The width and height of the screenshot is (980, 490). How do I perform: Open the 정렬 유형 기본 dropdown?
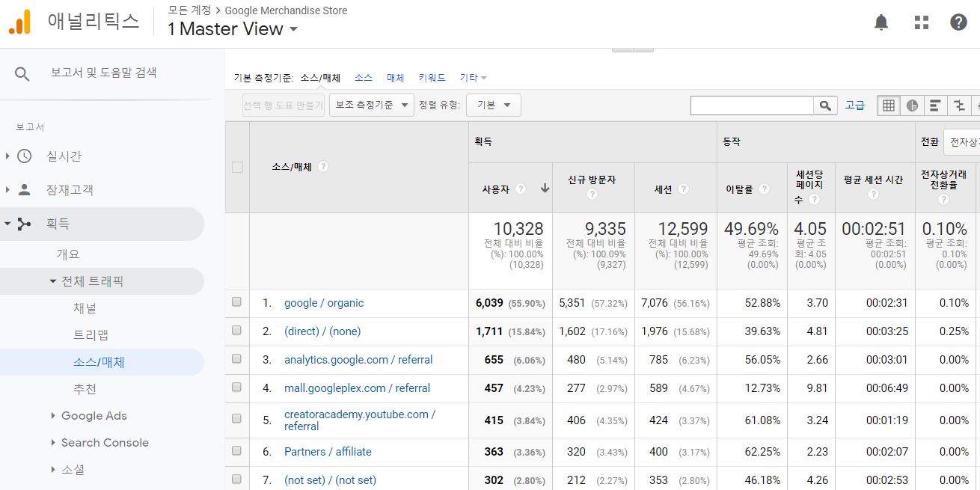pos(494,105)
